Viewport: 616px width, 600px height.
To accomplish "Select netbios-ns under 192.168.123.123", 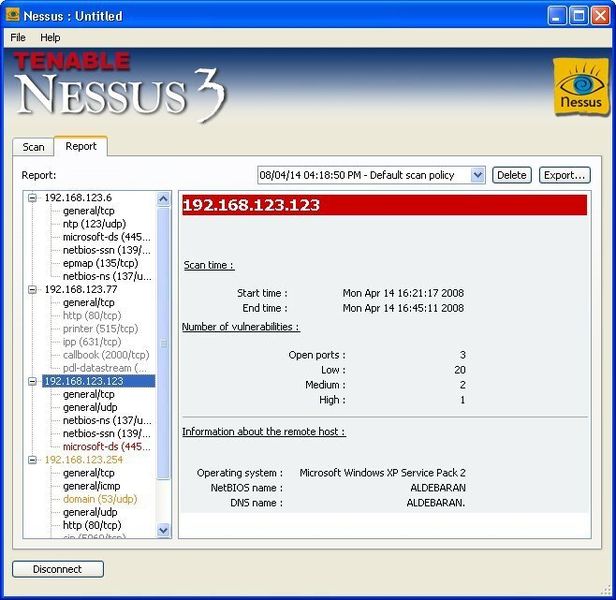I will click(x=107, y=420).
